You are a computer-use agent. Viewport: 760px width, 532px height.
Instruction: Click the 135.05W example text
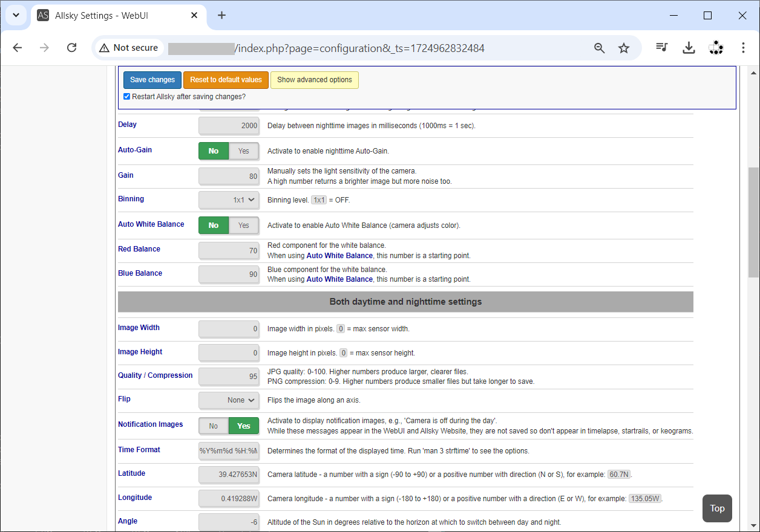pyautogui.click(x=645, y=499)
